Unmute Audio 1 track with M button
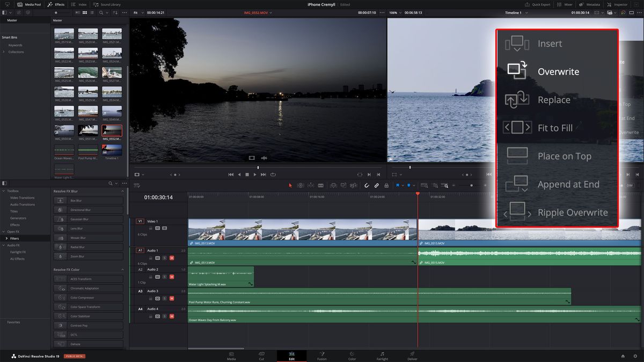This screenshot has width=644, height=362. click(172, 258)
